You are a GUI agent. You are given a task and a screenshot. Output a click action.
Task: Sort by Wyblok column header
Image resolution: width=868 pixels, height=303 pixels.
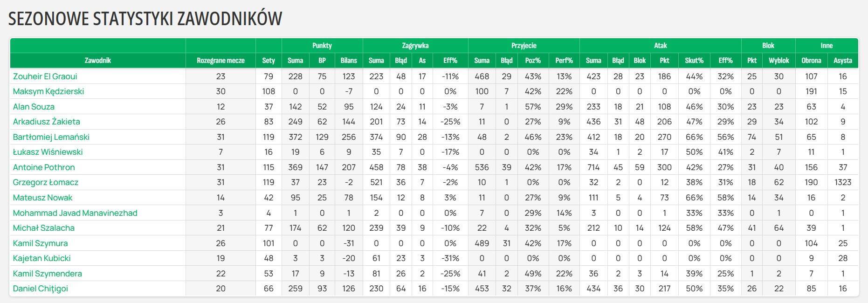coord(779,61)
